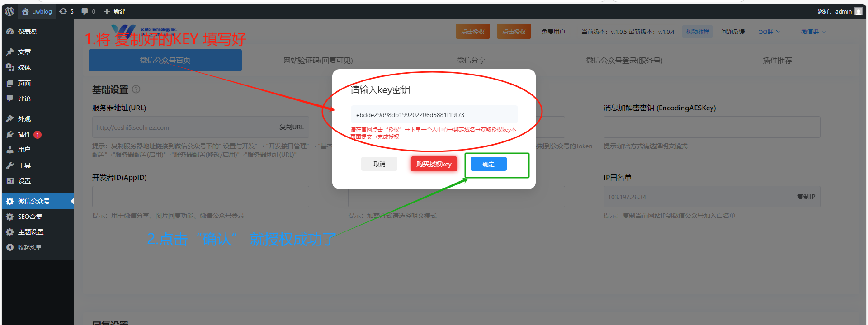Click the SEO合集 gear icon
Viewport: 868px width, 325px height.
(10, 217)
